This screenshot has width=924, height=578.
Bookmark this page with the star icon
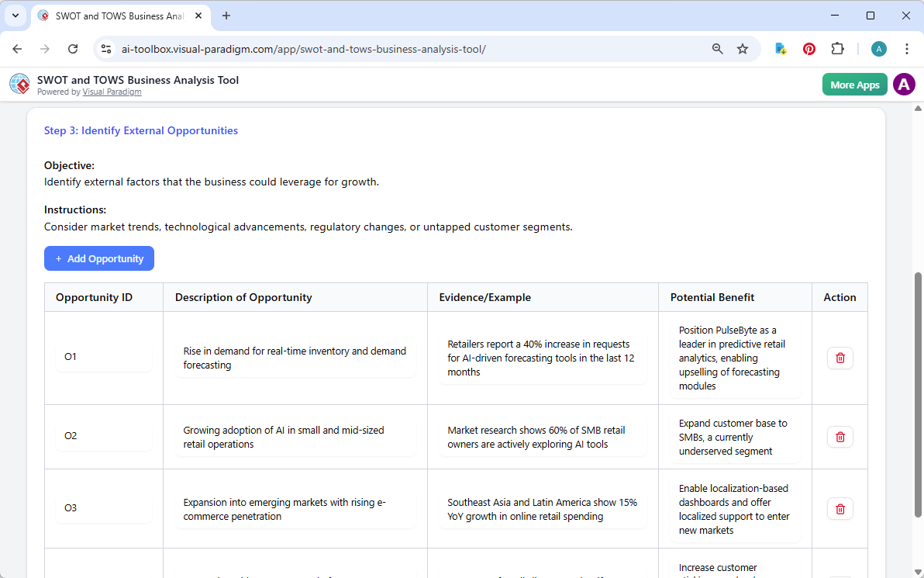click(742, 48)
